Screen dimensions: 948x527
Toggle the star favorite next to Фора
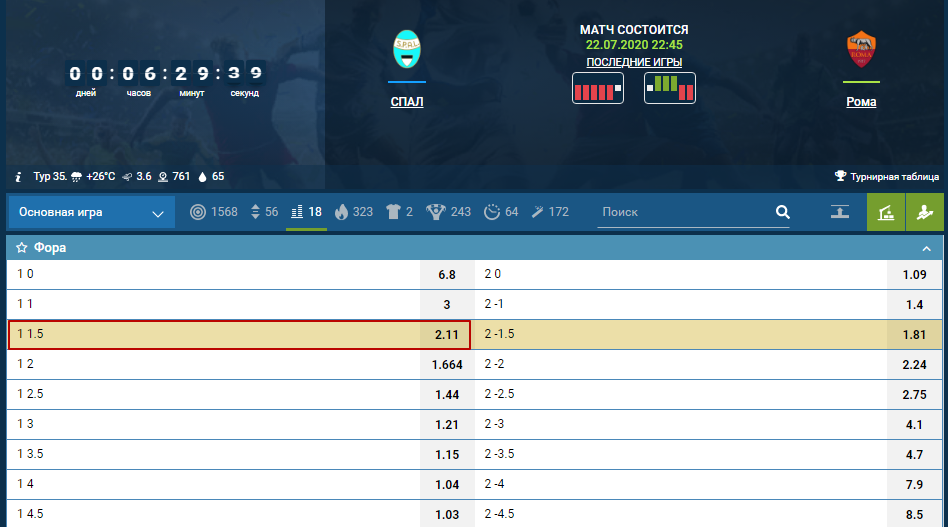click(21, 248)
